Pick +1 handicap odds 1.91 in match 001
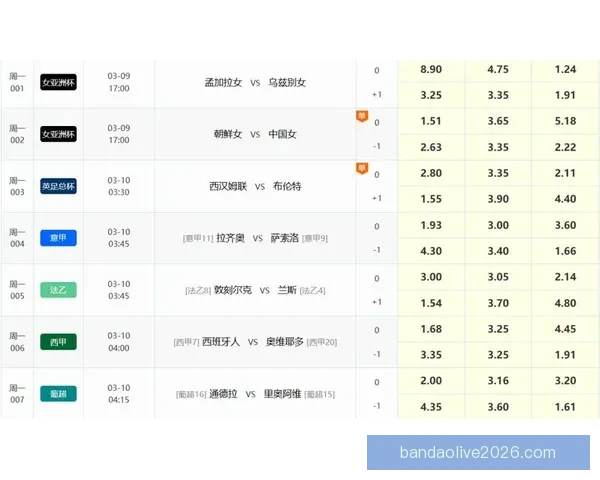 coord(565,95)
